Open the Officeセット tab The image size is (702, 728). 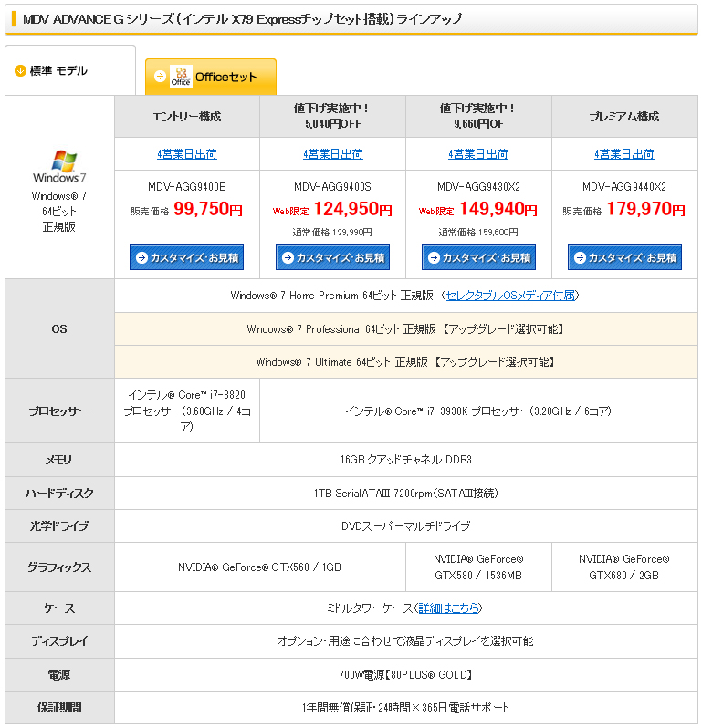pyautogui.click(x=211, y=77)
